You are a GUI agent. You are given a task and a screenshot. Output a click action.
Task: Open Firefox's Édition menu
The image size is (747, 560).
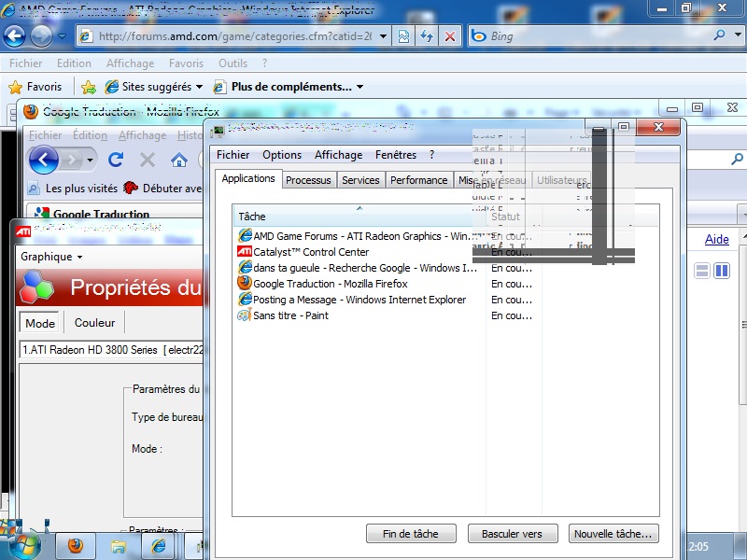tap(90, 135)
